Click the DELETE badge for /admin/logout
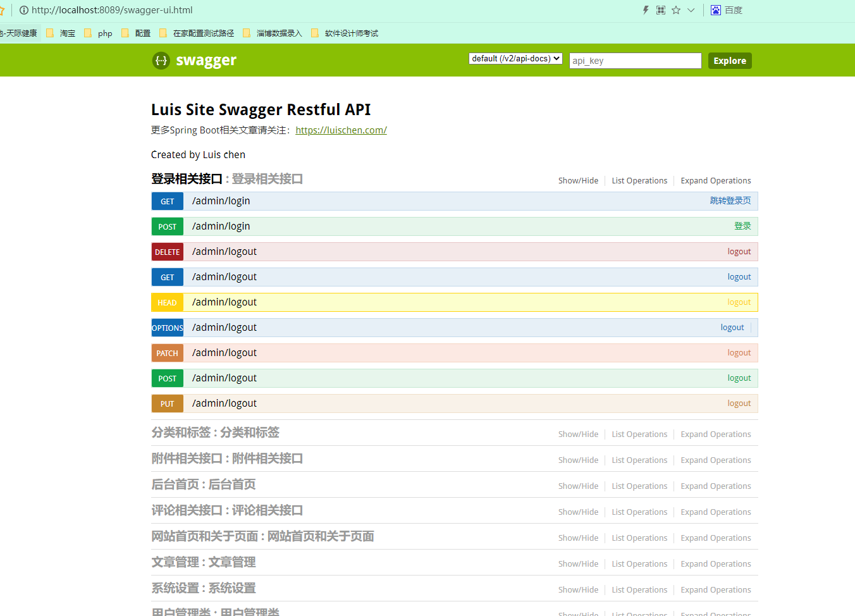 point(168,252)
